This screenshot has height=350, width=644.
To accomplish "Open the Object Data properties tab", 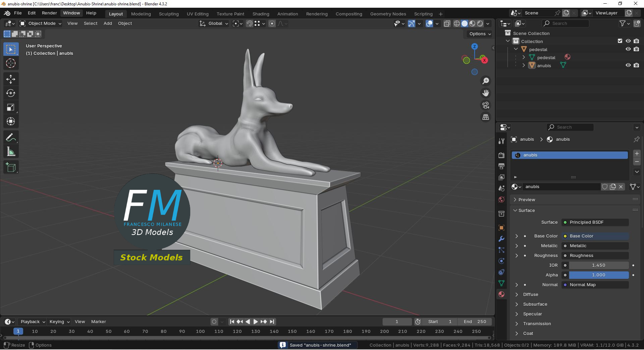I will (x=501, y=283).
